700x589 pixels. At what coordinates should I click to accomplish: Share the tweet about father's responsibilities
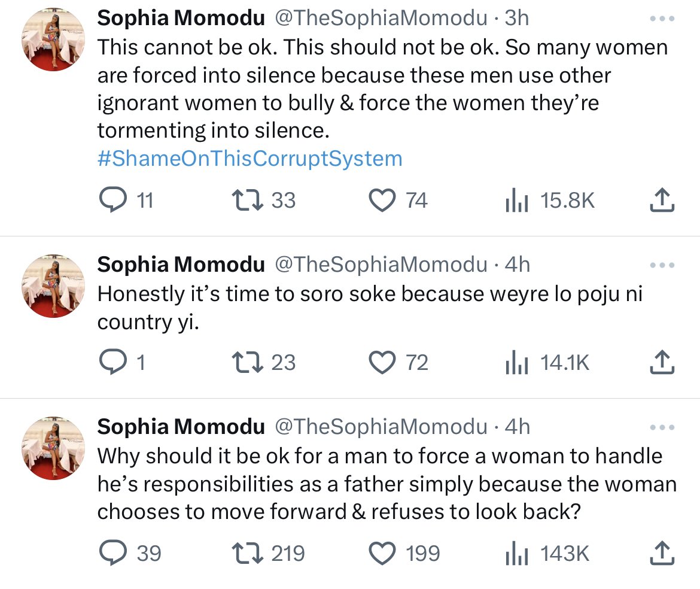click(662, 554)
